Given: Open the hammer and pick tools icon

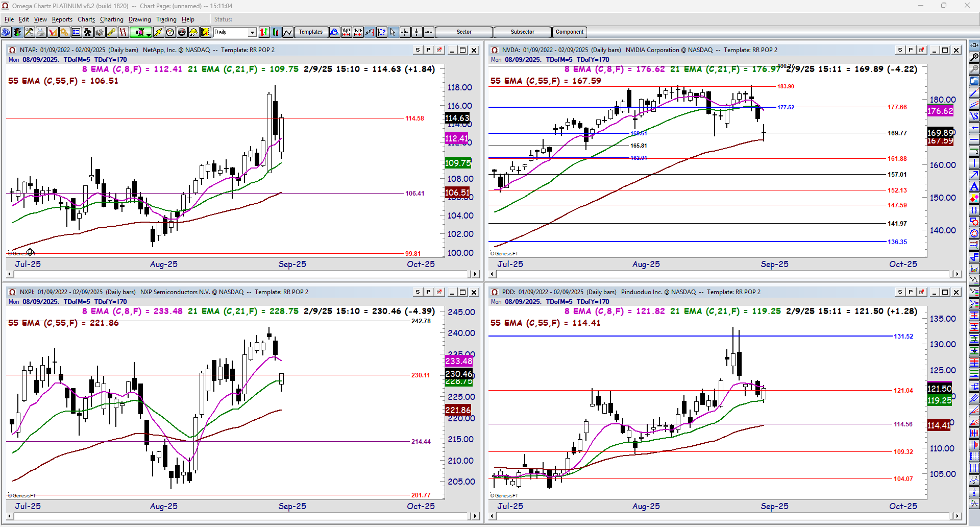Looking at the screenshot, I should (29, 32).
